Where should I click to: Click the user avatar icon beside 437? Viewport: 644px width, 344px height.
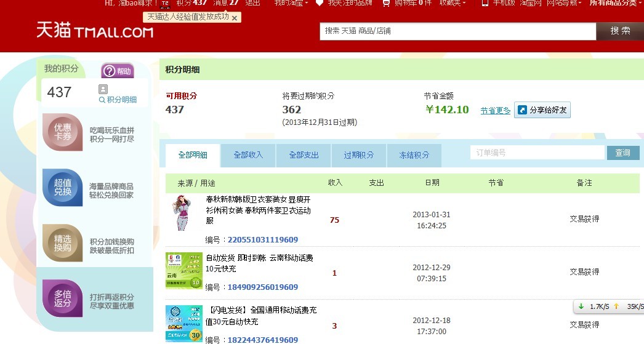(103, 89)
